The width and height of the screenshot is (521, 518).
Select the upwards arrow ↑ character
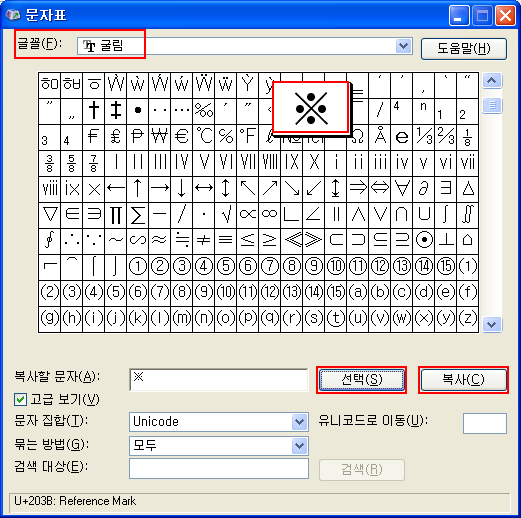point(138,189)
